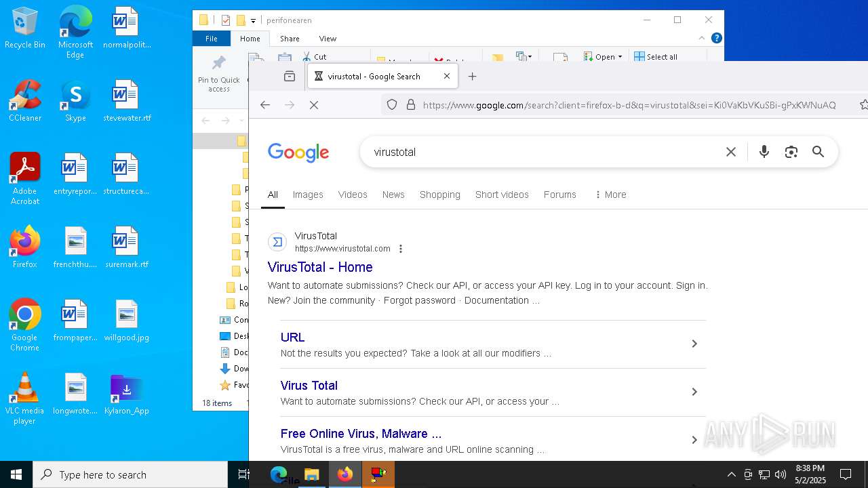Open Kylaron_App desktop shortcut
The height and width of the screenshot is (488, 868).
click(126, 393)
